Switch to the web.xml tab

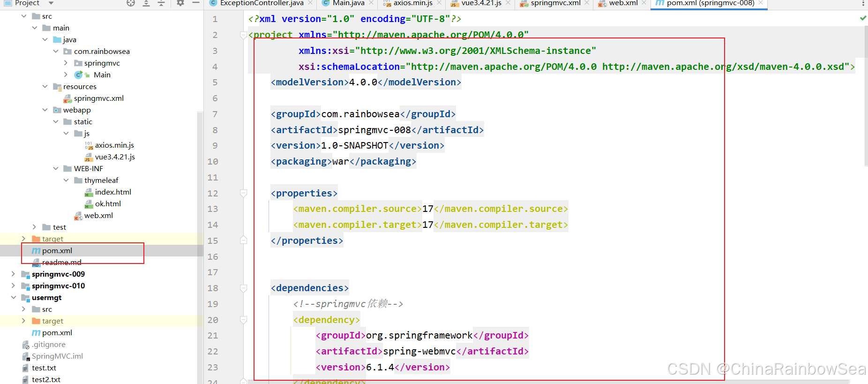coord(623,3)
